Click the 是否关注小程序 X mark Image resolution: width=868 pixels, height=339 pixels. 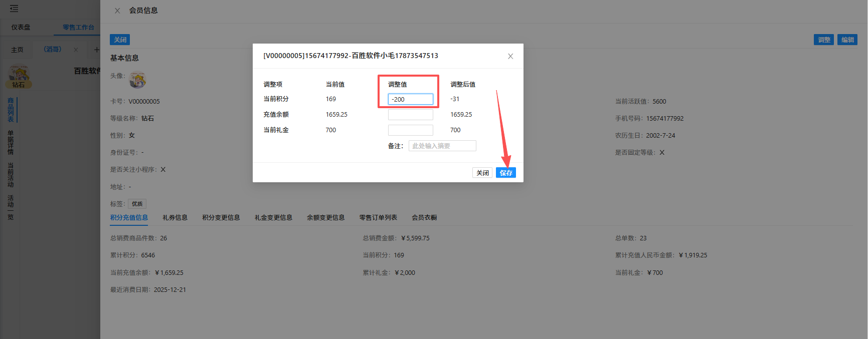(163, 169)
